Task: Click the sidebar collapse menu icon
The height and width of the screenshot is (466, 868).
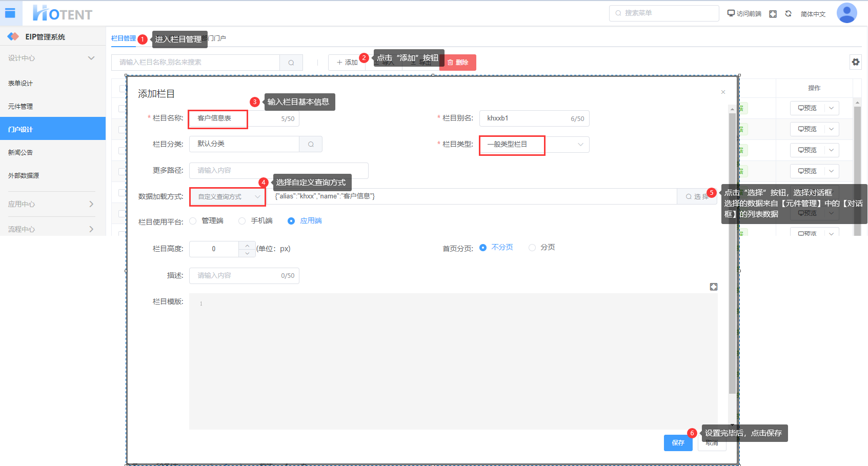Action: (x=10, y=13)
